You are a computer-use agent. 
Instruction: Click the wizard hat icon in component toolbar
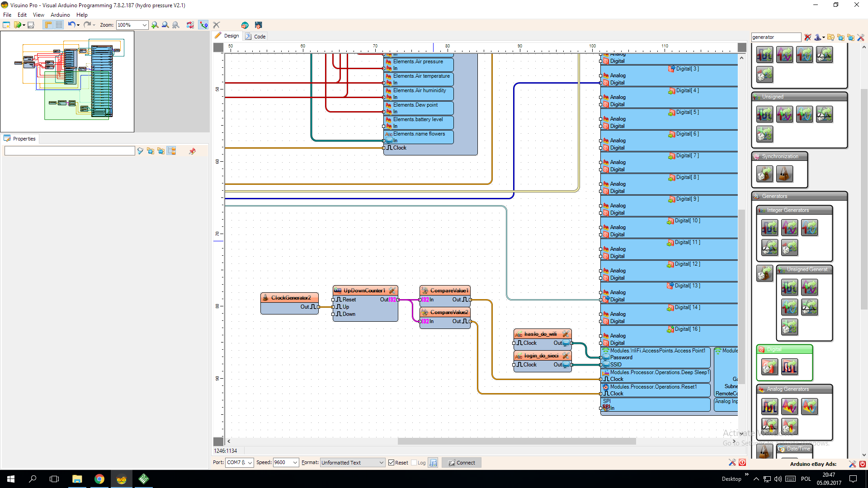(x=817, y=37)
